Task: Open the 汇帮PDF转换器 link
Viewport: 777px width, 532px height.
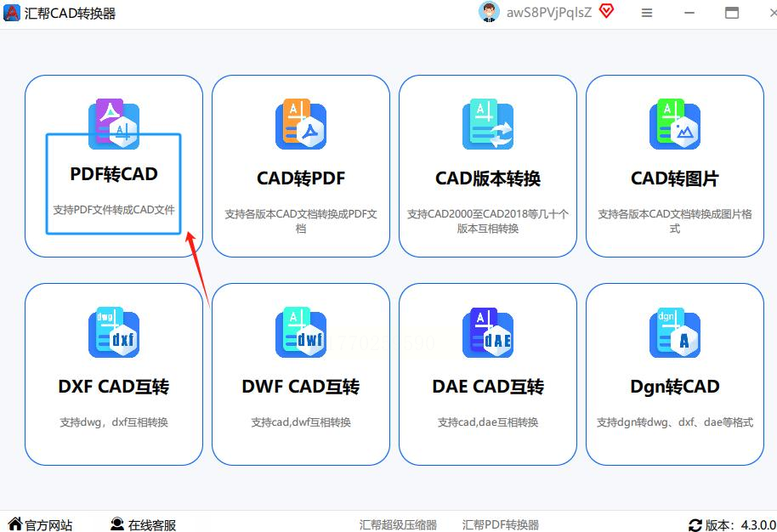Action: (x=500, y=525)
